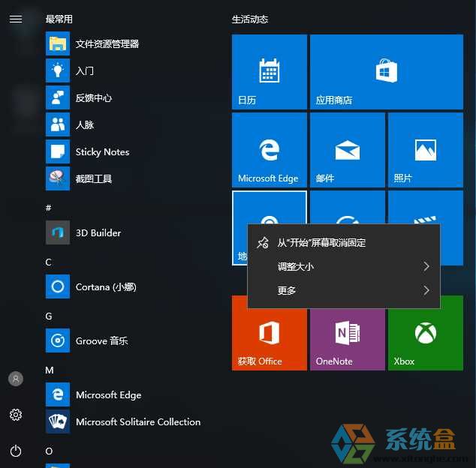476x468 pixels.
Task: Launch Sticky Notes icon
Action: [x=58, y=151]
